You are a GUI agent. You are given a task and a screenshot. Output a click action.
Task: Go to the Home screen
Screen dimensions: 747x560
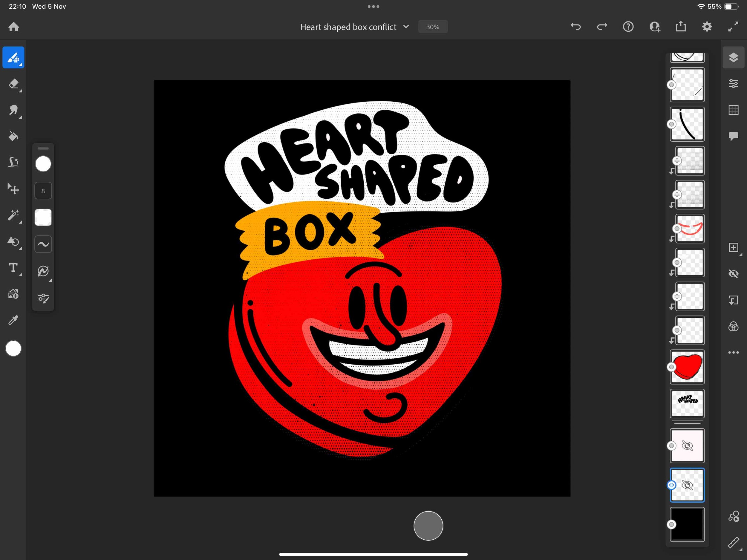(x=13, y=27)
